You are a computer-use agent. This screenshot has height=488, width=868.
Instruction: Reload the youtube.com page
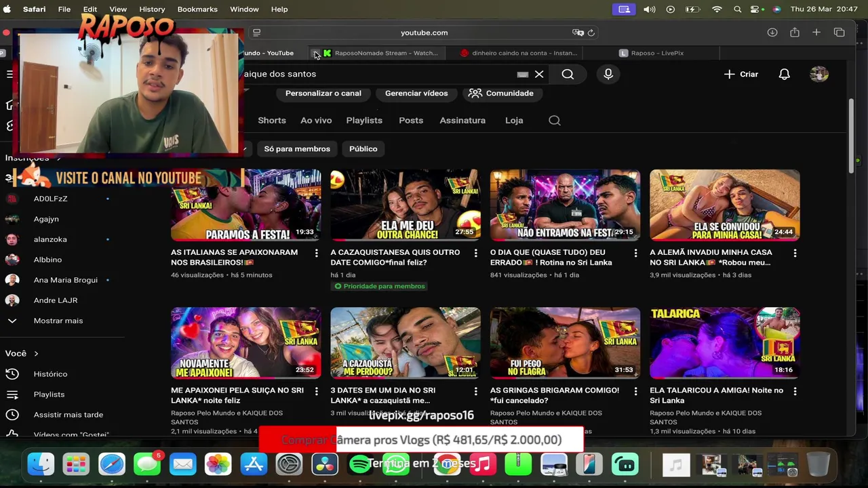pos(591,33)
